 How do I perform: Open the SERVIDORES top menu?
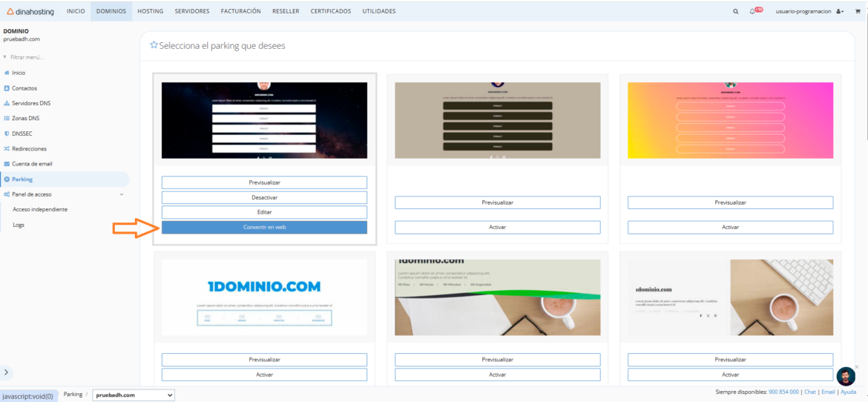click(x=192, y=11)
